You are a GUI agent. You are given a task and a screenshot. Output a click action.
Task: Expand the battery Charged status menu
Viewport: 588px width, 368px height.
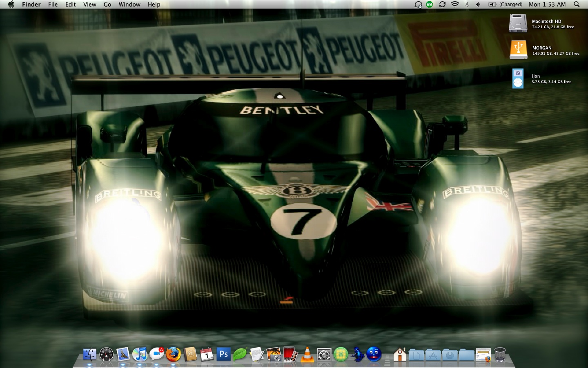pyautogui.click(x=506, y=4)
